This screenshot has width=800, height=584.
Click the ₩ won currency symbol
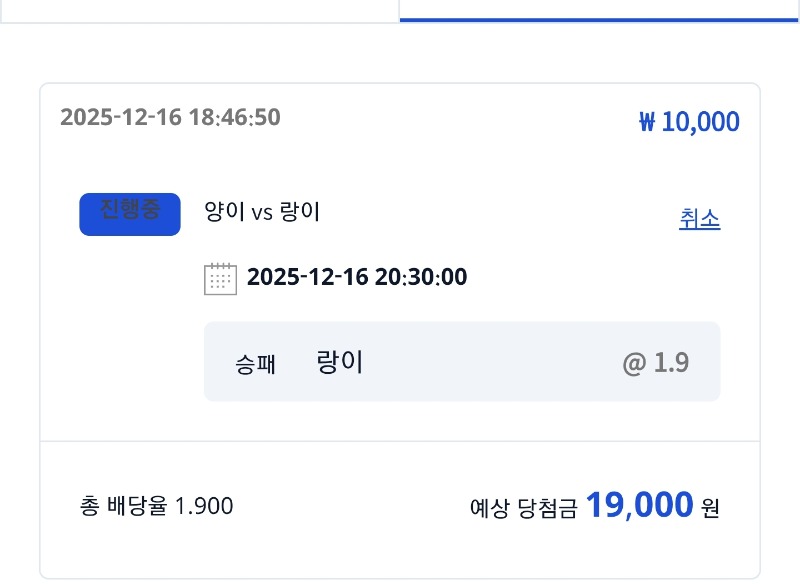point(646,122)
